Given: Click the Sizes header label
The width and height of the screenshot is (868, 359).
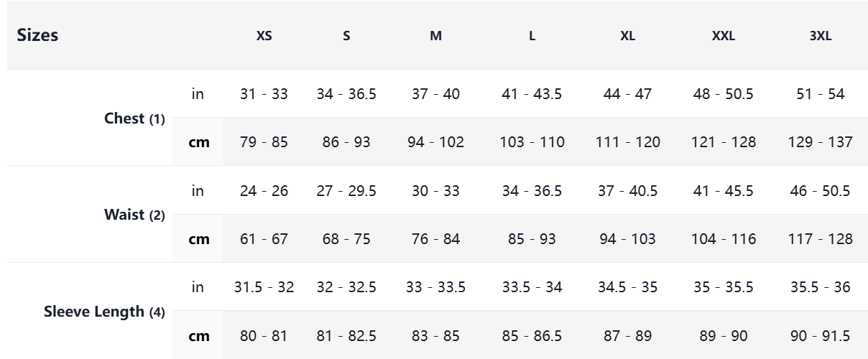Looking at the screenshot, I should (37, 35).
